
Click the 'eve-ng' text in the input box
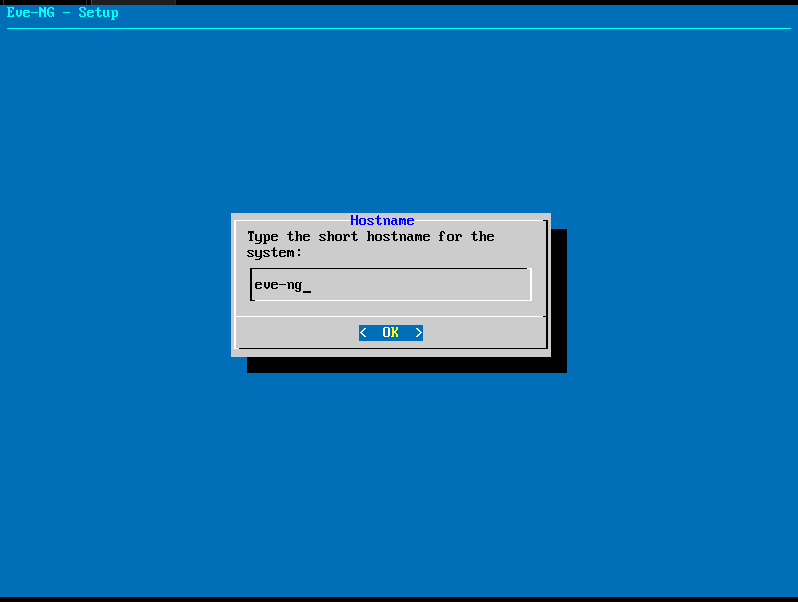click(277, 285)
